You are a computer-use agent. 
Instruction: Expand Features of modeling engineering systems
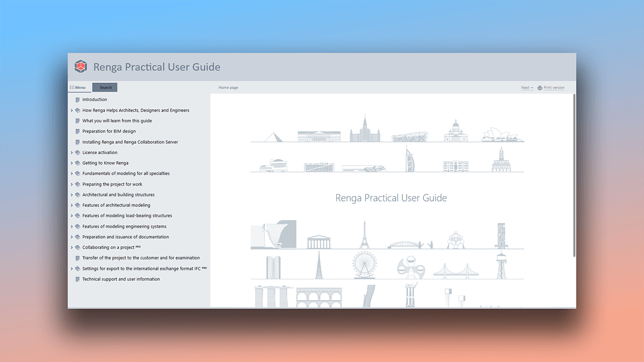(x=72, y=226)
